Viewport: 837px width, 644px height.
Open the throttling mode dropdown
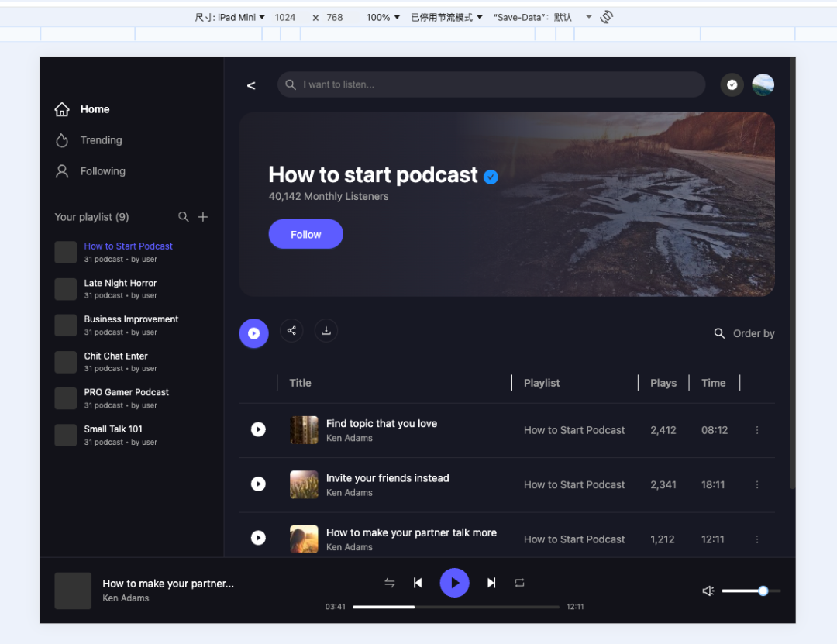[x=446, y=18]
